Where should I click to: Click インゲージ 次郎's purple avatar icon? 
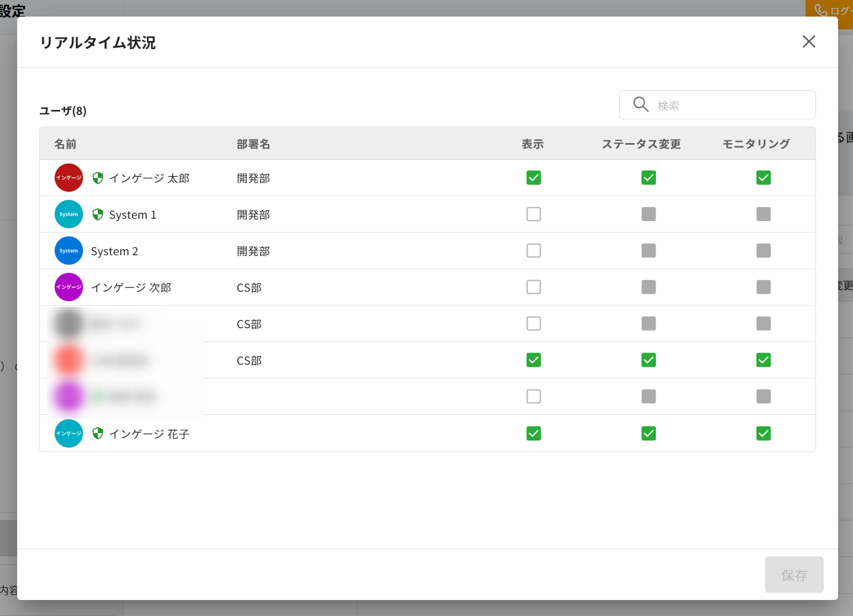pyautogui.click(x=69, y=287)
